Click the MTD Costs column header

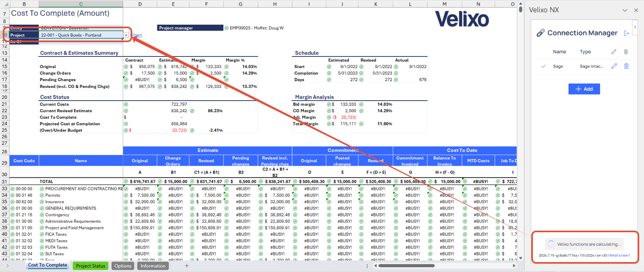[478, 161]
